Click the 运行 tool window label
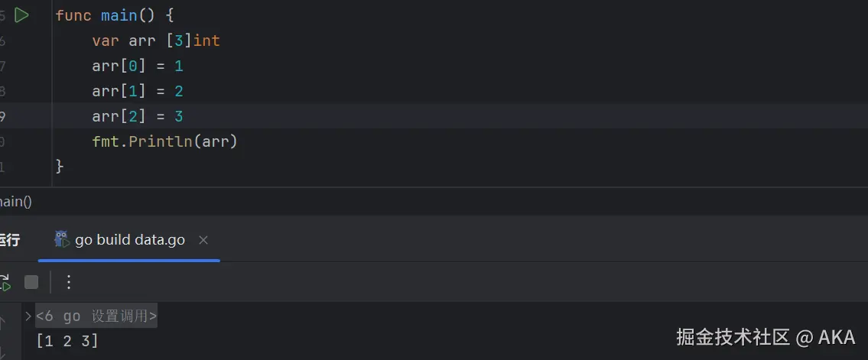The width and height of the screenshot is (868, 360). [x=9, y=240]
